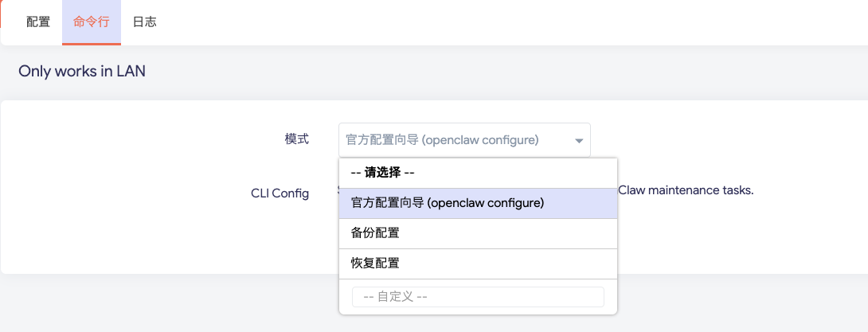The image size is (868, 332).
Task: Open the 日志 tab
Action: 144,22
